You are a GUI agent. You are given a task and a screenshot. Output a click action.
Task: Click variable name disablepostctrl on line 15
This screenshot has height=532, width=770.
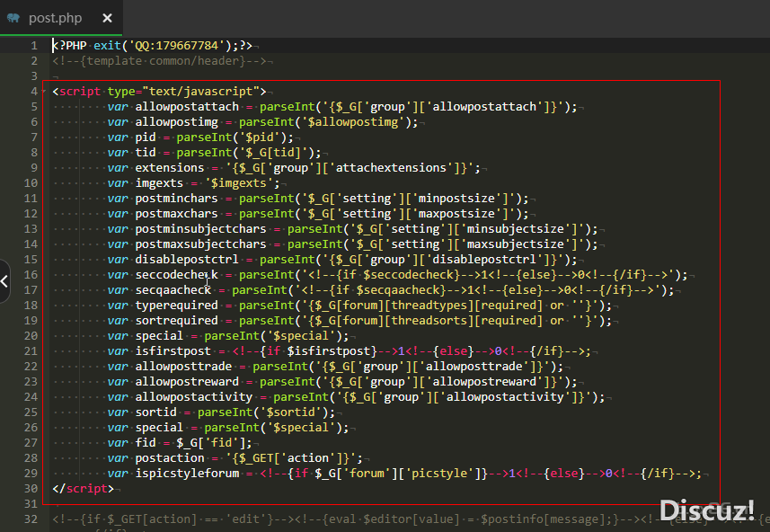(187, 260)
